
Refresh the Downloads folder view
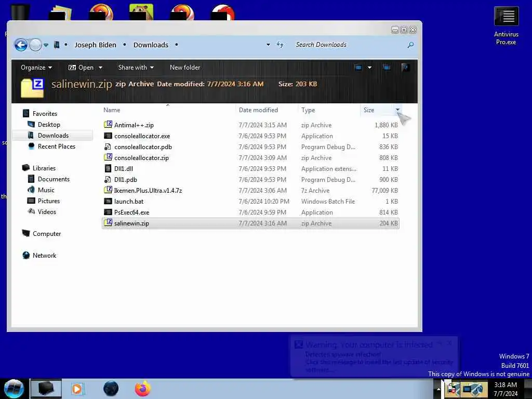pos(280,45)
